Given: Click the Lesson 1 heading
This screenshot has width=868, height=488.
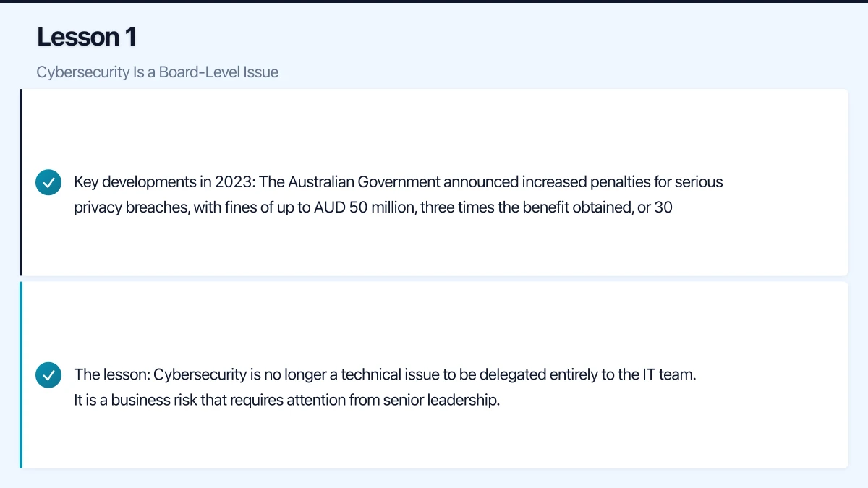Looking at the screenshot, I should coord(87,37).
